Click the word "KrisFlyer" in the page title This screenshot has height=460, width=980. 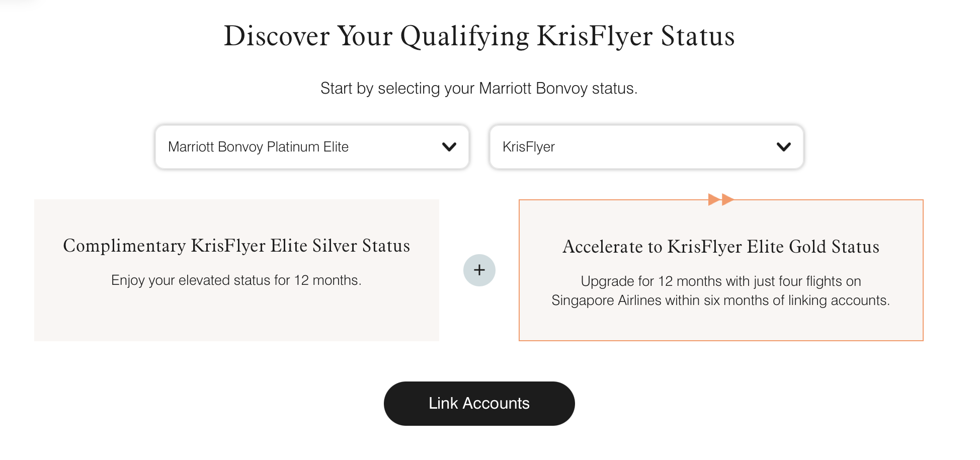tap(595, 36)
